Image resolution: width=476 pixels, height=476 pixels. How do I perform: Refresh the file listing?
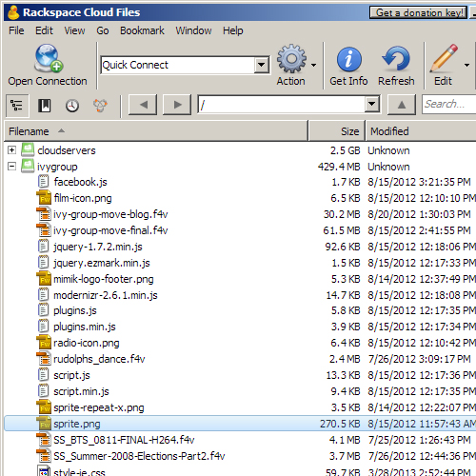[x=396, y=59]
